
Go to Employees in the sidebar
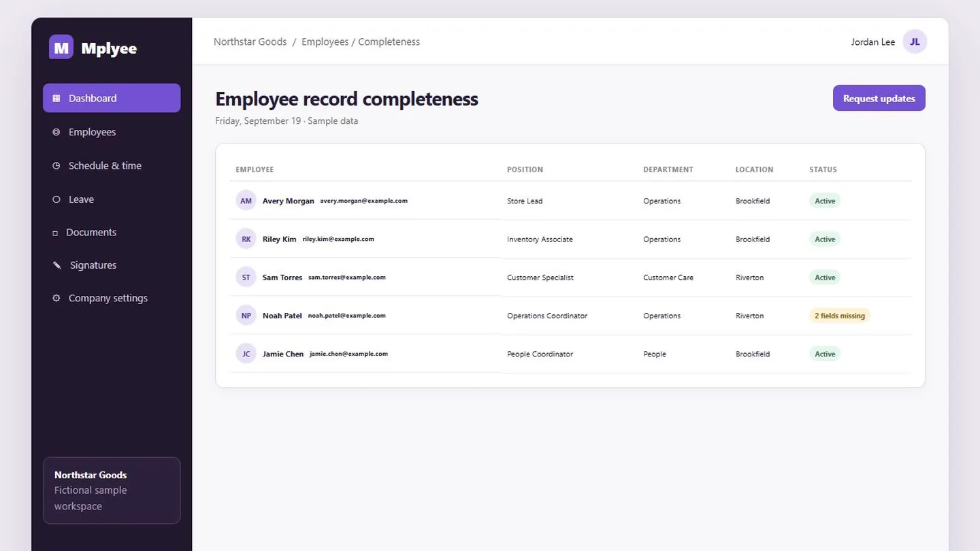(x=112, y=132)
